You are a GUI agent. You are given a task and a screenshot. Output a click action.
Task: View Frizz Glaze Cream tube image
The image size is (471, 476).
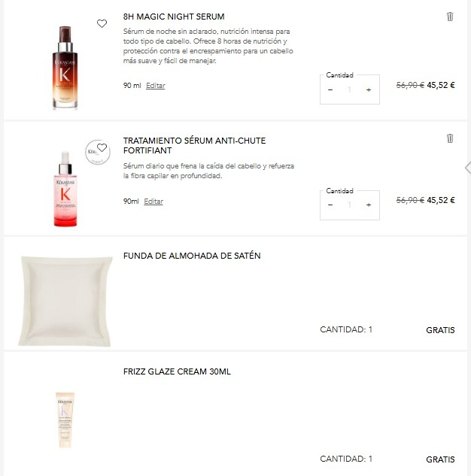tap(65, 420)
